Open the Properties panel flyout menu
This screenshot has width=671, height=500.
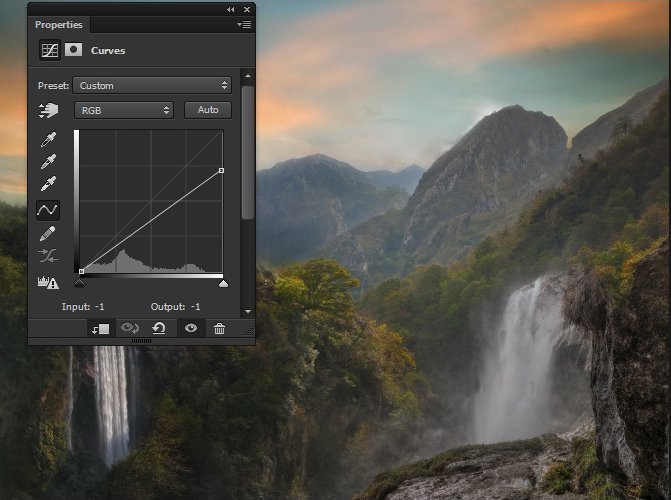[244, 24]
